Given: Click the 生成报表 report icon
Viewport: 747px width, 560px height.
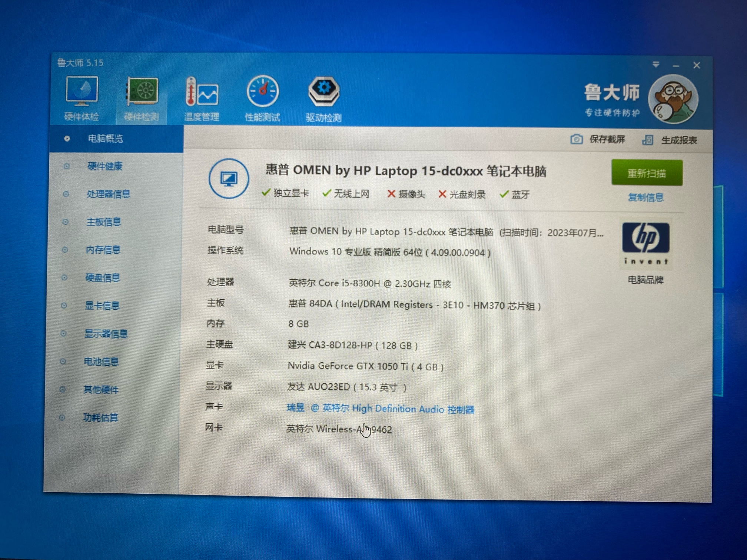Looking at the screenshot, I should pyautogui.click(x=647, y=140).
